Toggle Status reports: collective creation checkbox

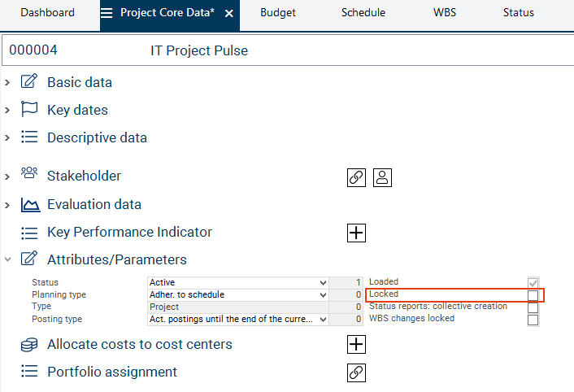[533, 307]
